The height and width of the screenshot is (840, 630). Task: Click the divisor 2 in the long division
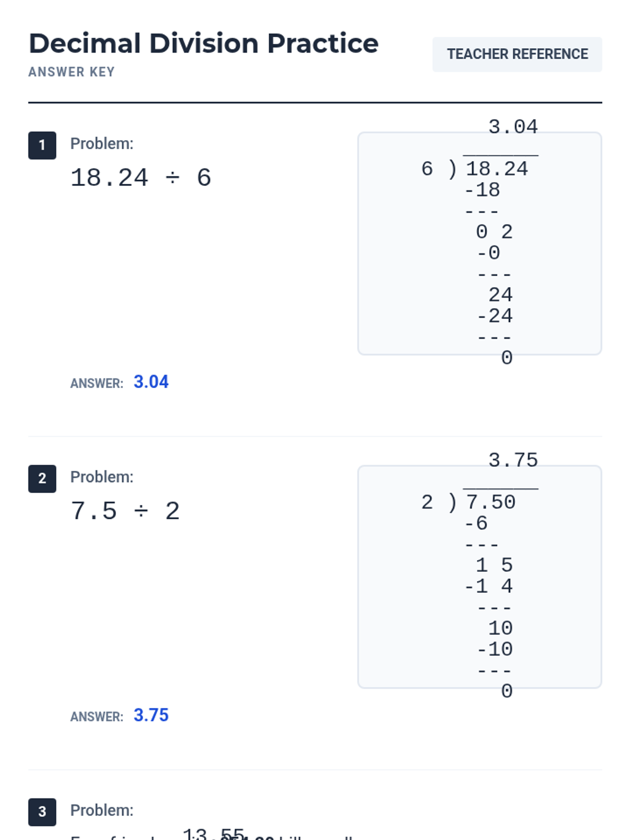click(427, 502)
